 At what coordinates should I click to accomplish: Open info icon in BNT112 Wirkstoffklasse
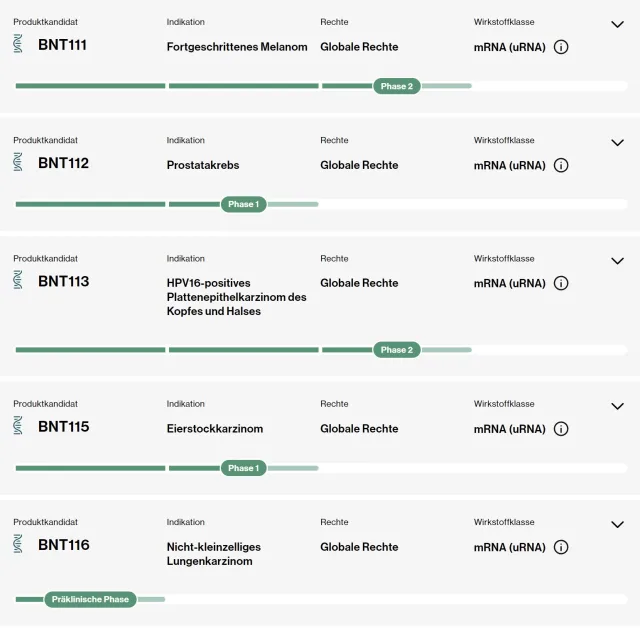[561, 165]
